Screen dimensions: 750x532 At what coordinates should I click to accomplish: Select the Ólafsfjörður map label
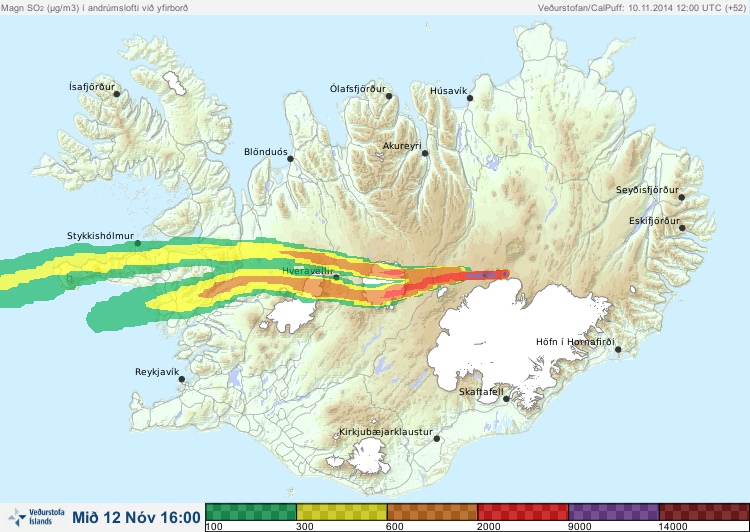pos(358,89)
